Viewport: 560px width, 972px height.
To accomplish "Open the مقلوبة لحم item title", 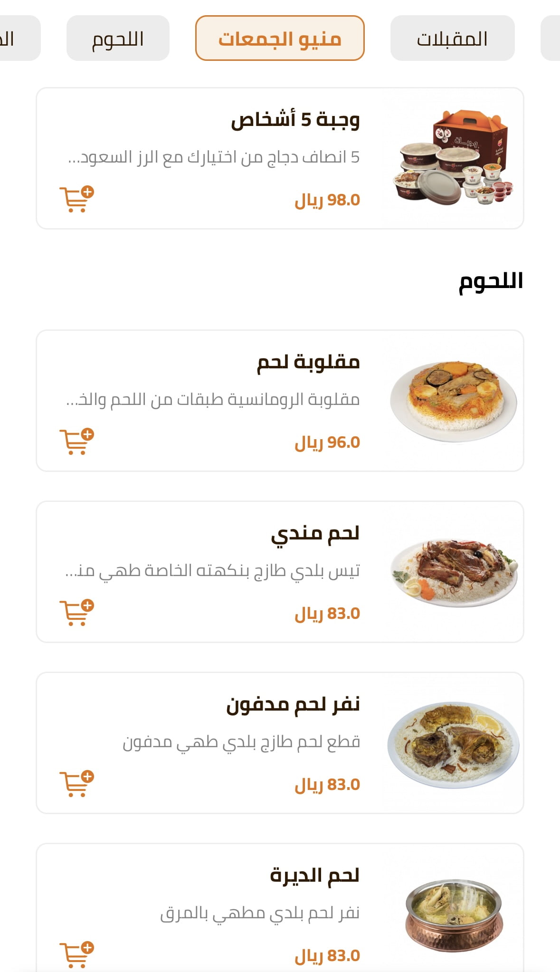I will [308, 362].
